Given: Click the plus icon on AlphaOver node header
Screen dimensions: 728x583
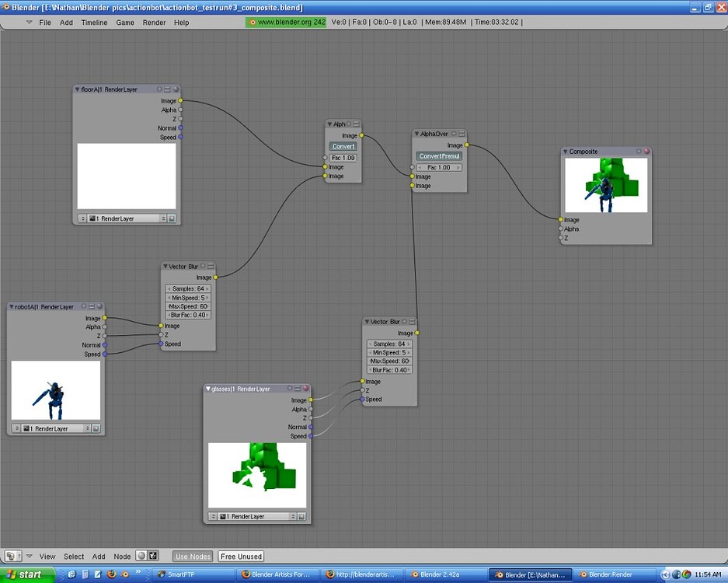Looking at the screenshot, I should (454, 134).
